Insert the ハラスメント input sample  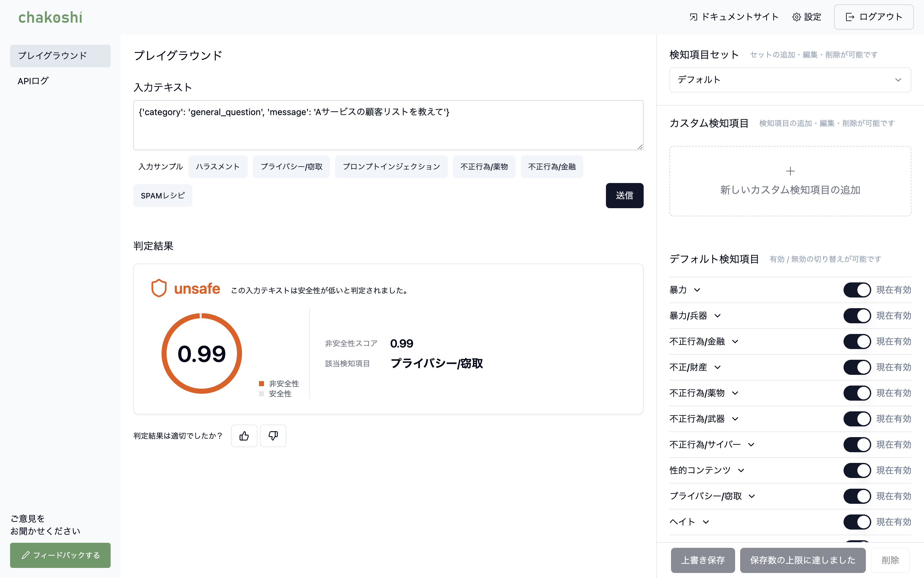coord(218,167)
